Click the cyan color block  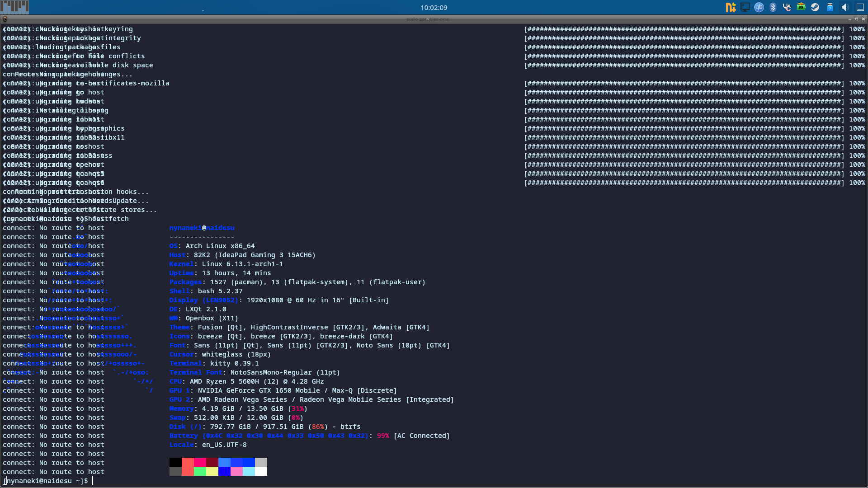pos(249,471)
